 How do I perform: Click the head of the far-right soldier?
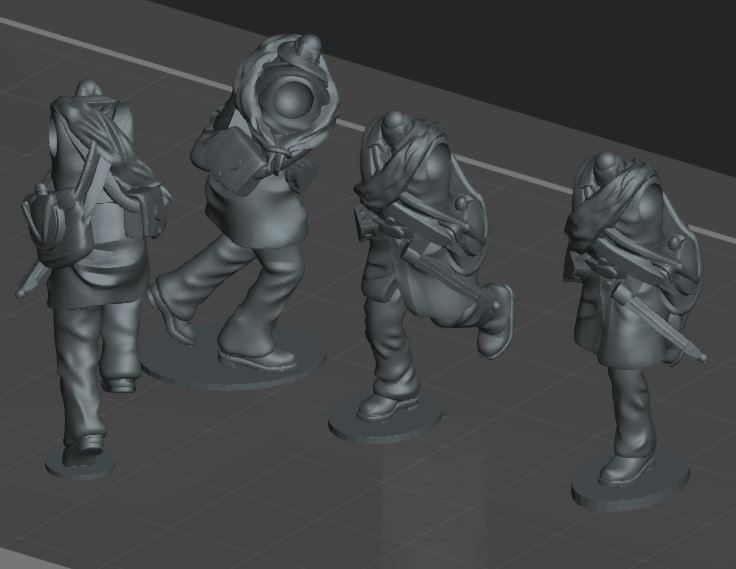coord(605,163)
